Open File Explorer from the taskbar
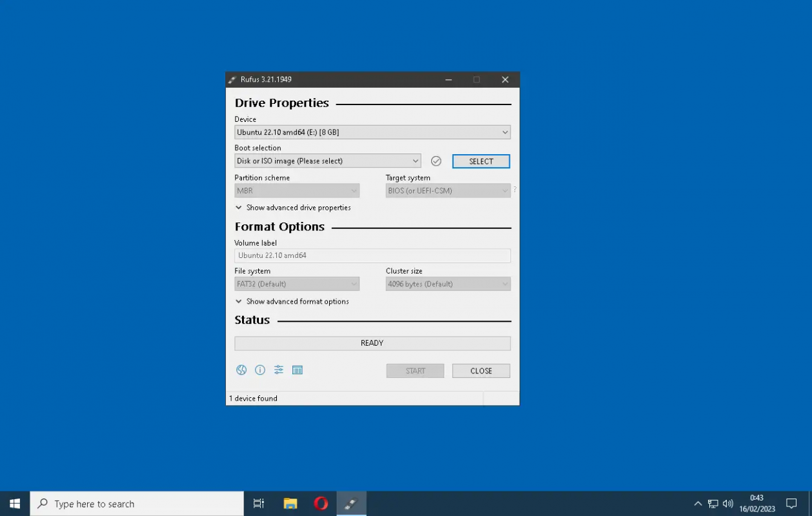Screen dimensions: 812x516 point(290,504)
